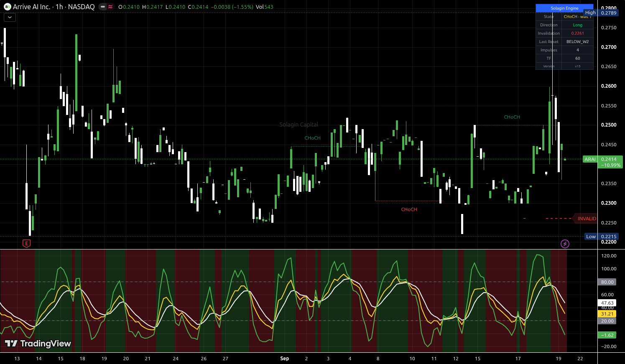Click the white 47.63 oscillator value label

(607, 303)
